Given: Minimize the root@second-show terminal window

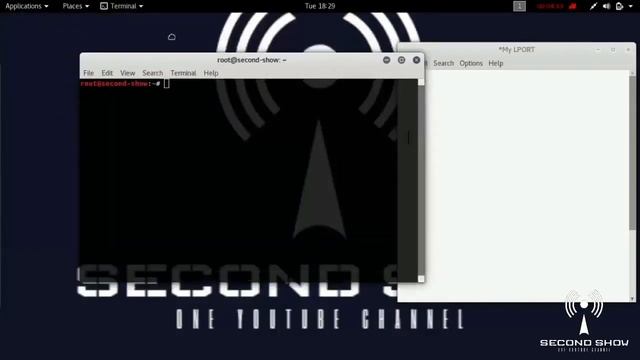Looking at the screenshot, I should [x=387, y=60].
